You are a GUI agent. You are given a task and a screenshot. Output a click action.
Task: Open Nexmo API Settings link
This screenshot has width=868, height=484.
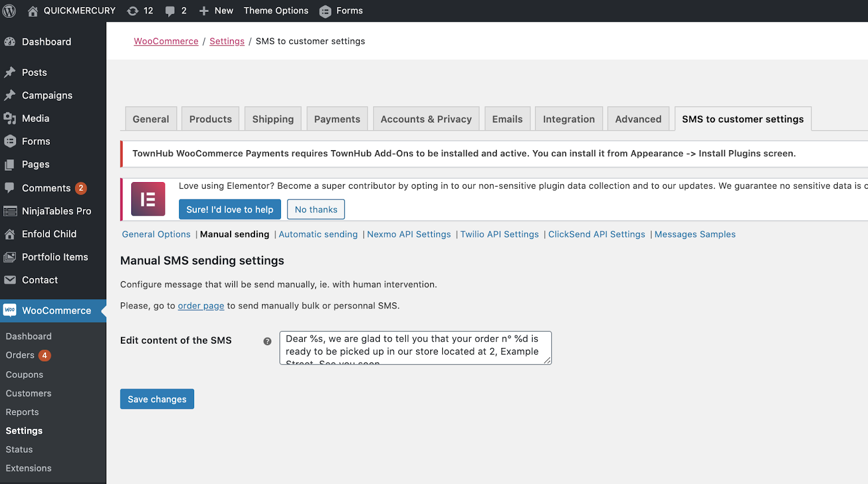tap(409, 234)
